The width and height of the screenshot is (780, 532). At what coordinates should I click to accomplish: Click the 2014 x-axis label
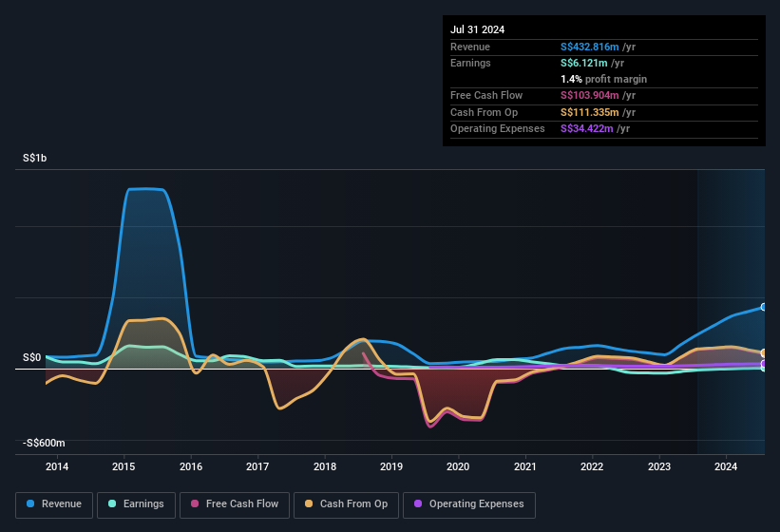pyautogui.click(x=57, y=466)
